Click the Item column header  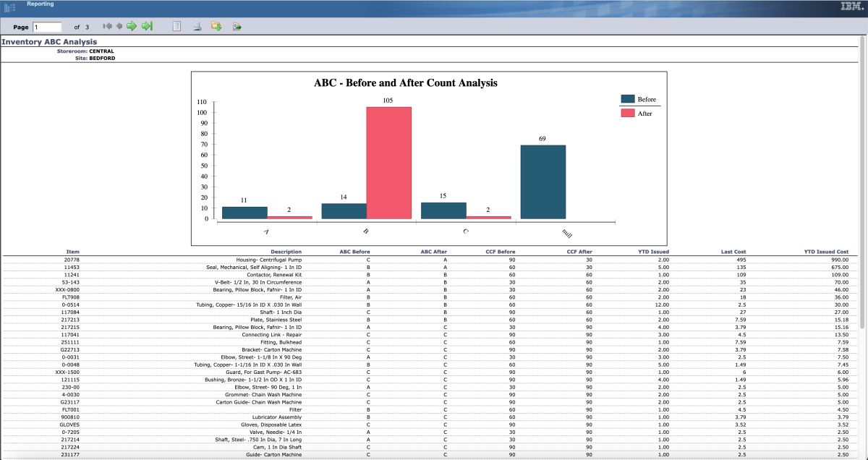pyautogui.click(x=71, y=252)
